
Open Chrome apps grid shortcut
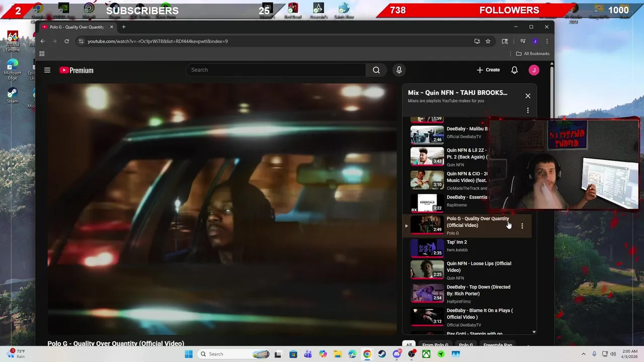[42, 54]
